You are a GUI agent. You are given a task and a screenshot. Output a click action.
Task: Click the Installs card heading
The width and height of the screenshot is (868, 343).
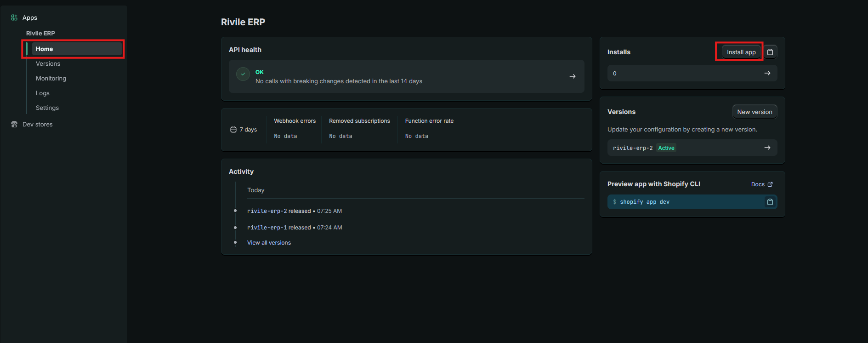click(619, 52)
